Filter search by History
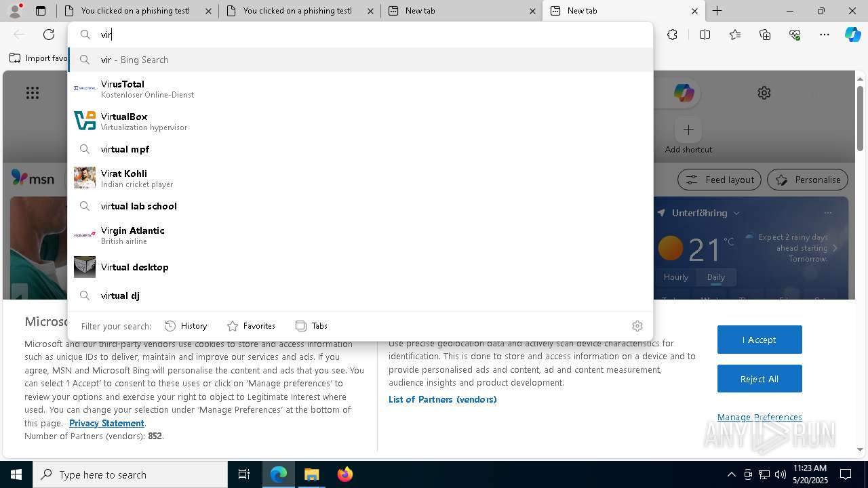The width and height of the screenshot is (868, 488). pos(186,326)
